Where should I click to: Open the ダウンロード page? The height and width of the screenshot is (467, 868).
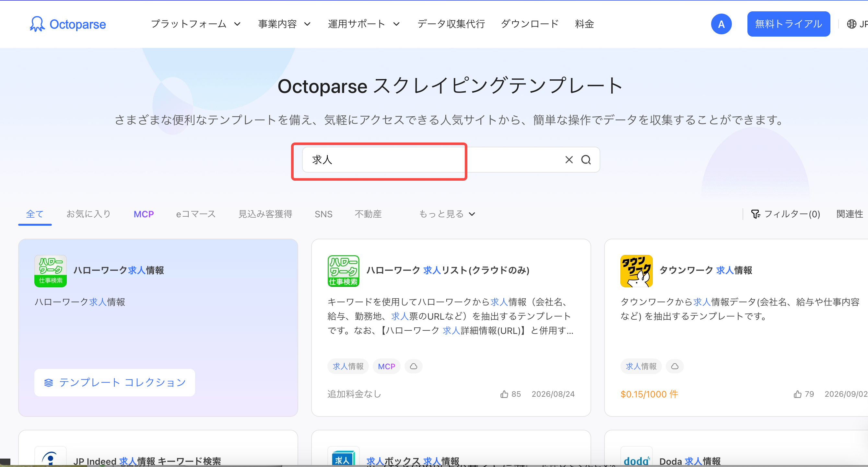(x=530, y=24)
